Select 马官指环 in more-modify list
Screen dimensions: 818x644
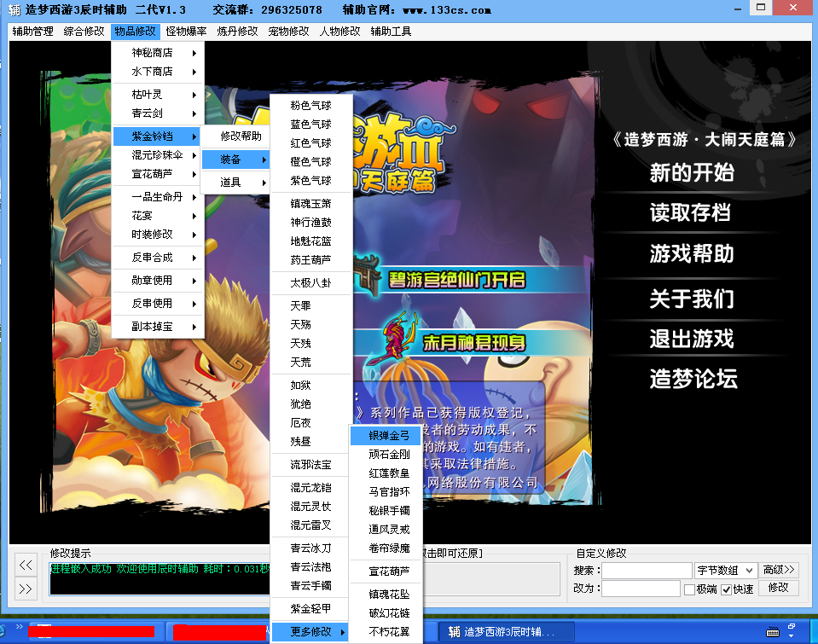coord(386,492)
